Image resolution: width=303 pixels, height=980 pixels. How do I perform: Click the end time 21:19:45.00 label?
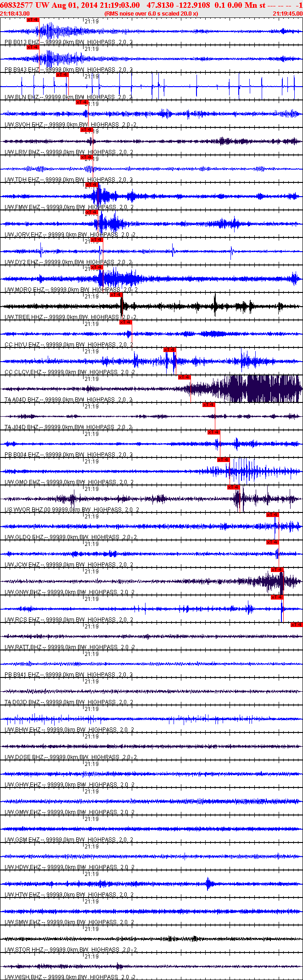(x=287, y=14)
